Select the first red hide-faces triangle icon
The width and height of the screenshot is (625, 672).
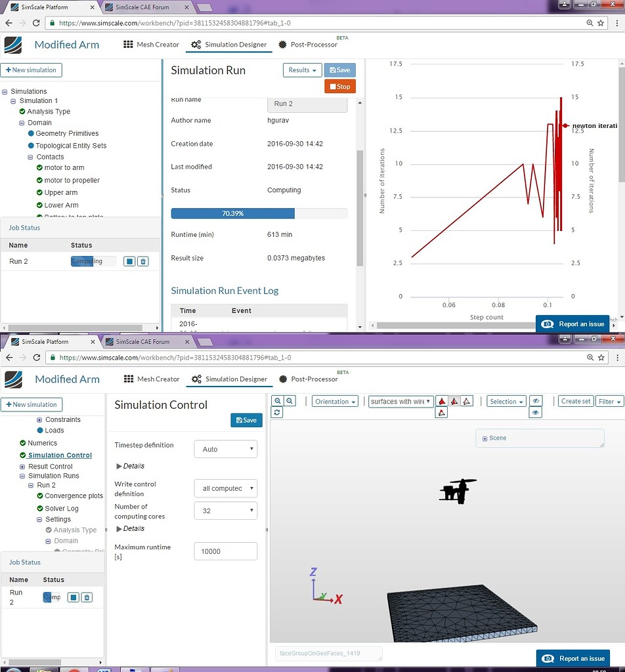coord(441,401)
